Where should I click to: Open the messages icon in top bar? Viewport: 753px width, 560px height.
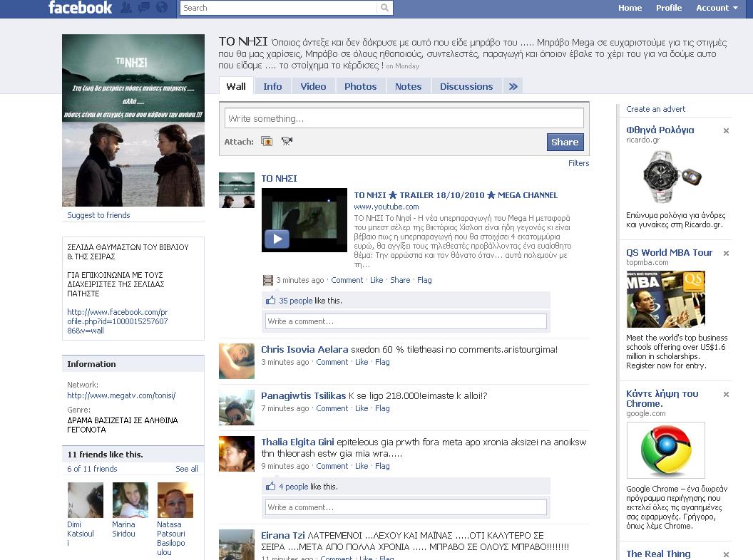144,8
